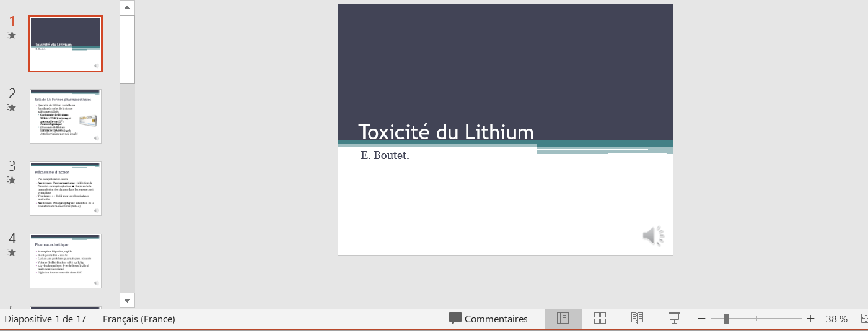Select slide 4 thumbnail Pharmacocinétique
Viewport: 868px width, 331px height.
click(66, 261)
